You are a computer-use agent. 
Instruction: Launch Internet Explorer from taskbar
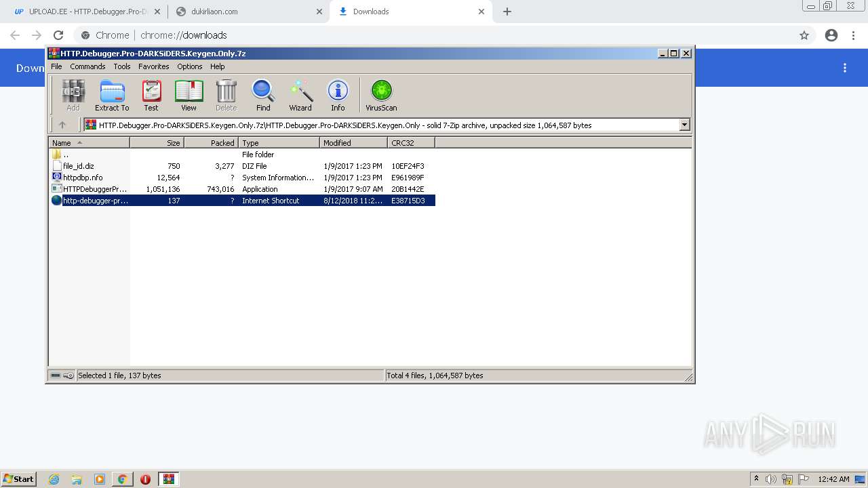click(x=54, y=479)
